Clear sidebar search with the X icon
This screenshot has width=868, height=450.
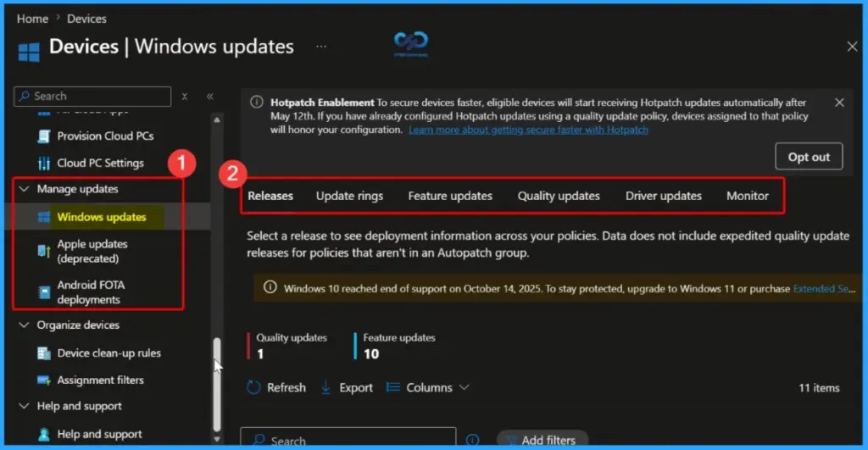tap(185, 97)
